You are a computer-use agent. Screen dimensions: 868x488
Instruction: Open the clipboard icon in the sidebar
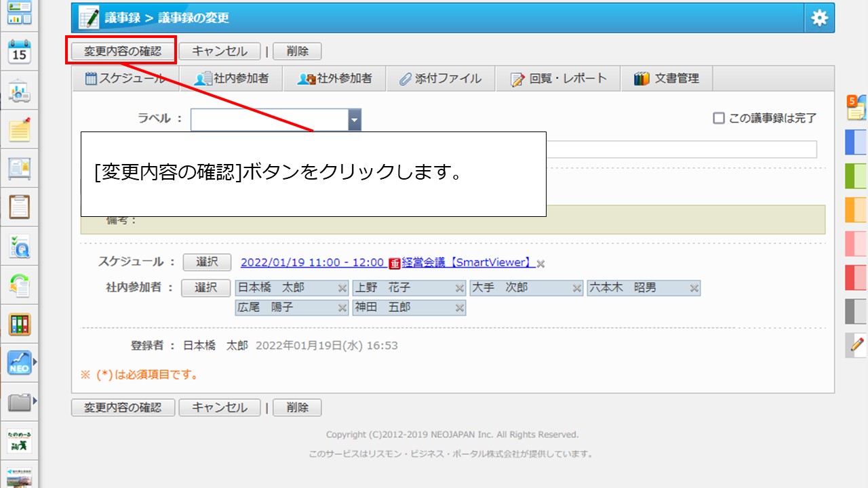point(19,207)
